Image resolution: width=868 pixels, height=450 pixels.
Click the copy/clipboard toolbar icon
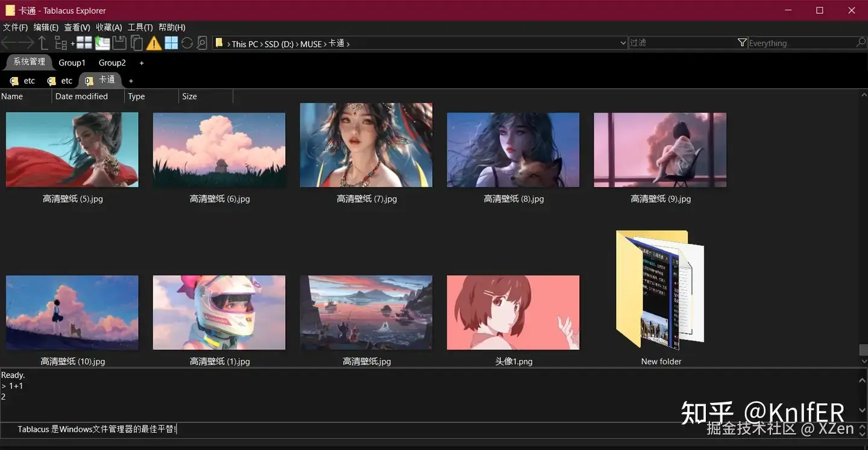point(136,42)
